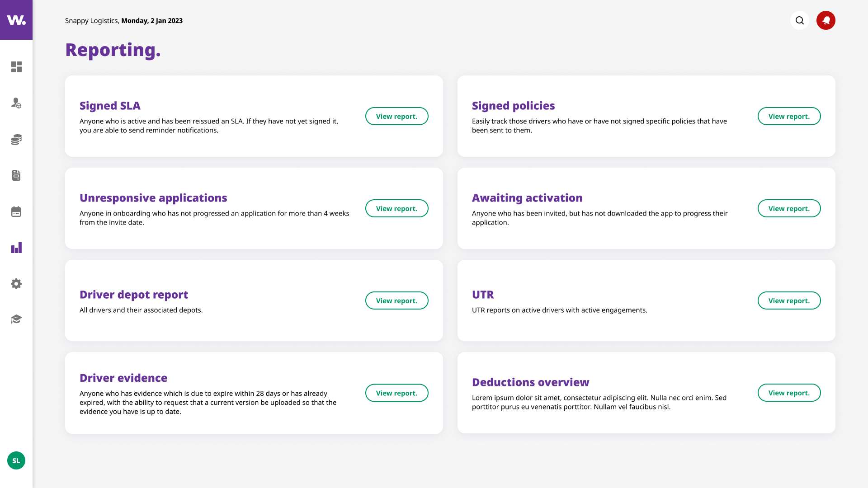Click the documents icon in the sidebar
The height and width of the screenshot is (488, 868).
(16, 175)
